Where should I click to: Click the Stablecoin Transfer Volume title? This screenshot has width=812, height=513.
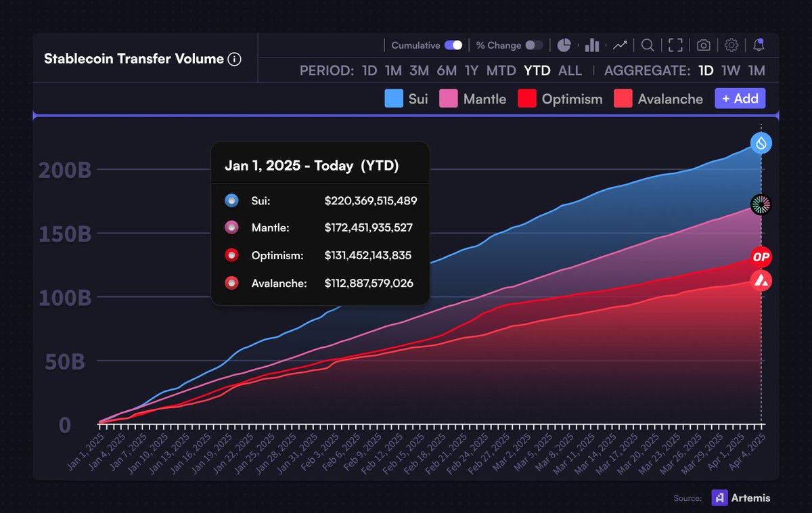tap(134, 59)
